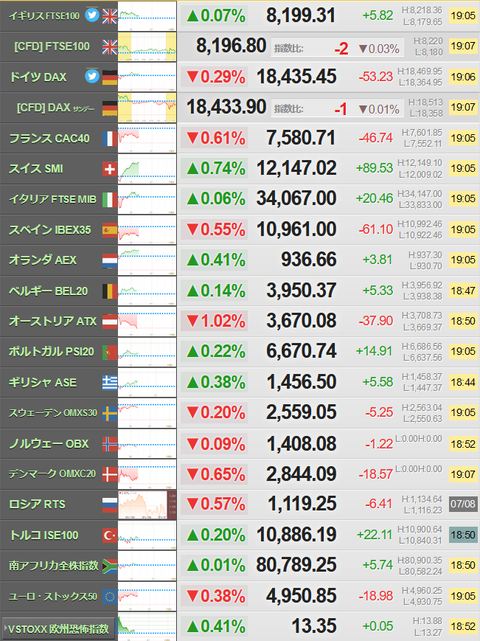This screenshot has width=480, height=641.
Task: Click the UK flag icon for [CFD] FTSE100
Action: pyautogui.click(x=110, y=47)
